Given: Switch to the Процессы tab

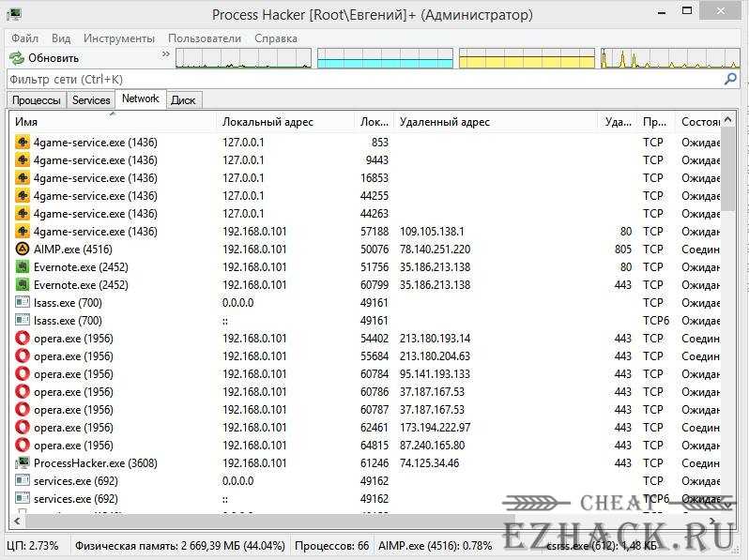Looking at the screenshot, I should tap(37, 100).
